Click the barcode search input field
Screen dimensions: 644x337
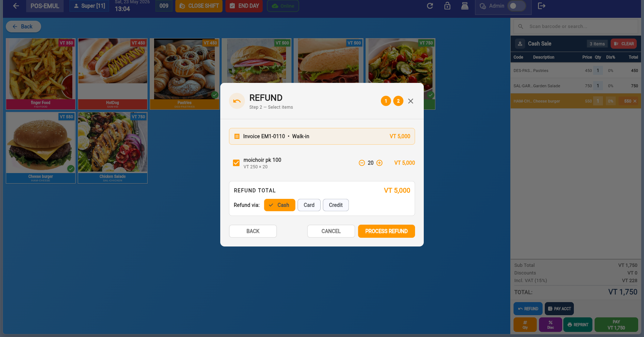click(576, 27)
